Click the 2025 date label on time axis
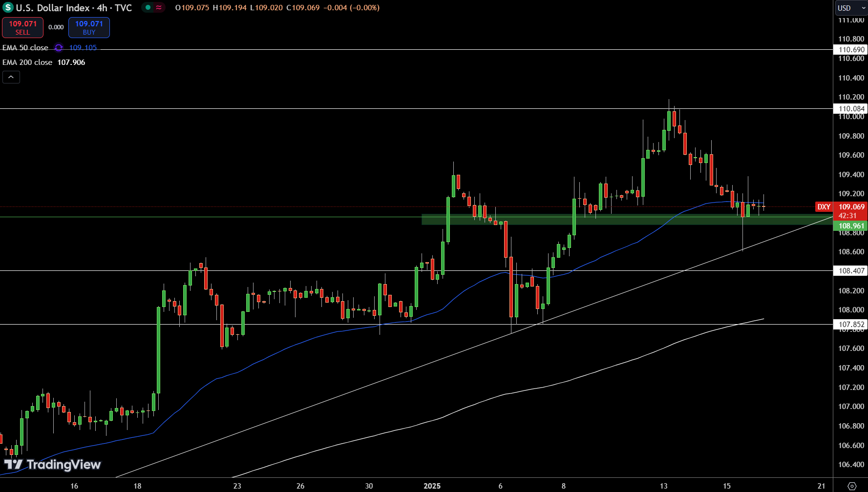Viewport: 868px width, 492px height. (x=432, y=486)
